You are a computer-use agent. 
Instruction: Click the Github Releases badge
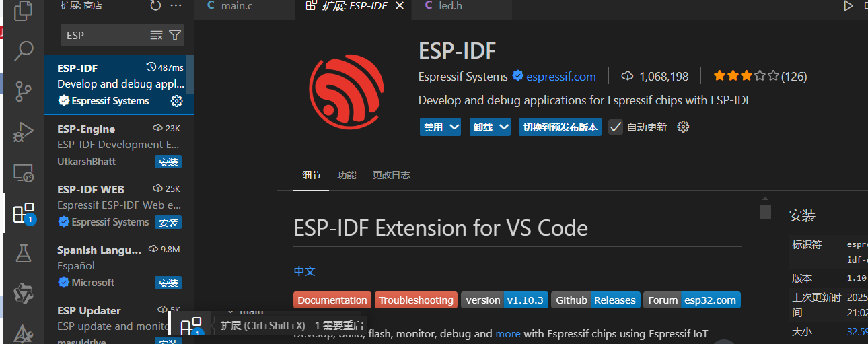[595, 300]
